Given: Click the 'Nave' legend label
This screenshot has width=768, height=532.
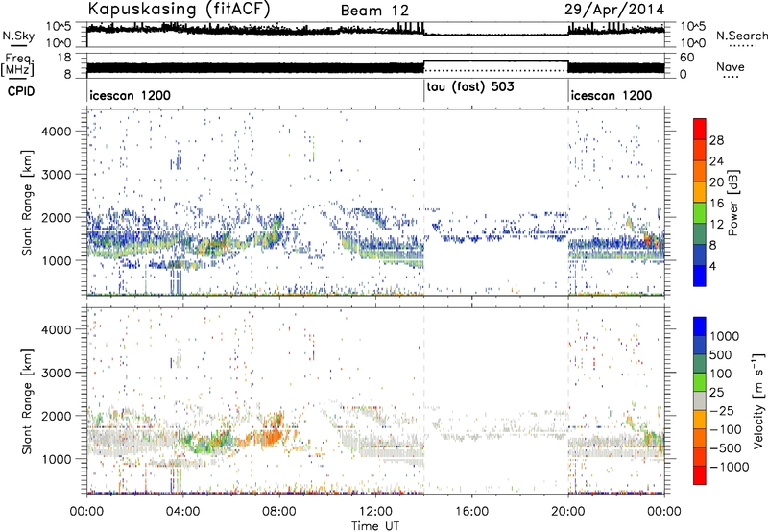Looking at the screenshot, I should pyautogui.click(x=731, y=66).
